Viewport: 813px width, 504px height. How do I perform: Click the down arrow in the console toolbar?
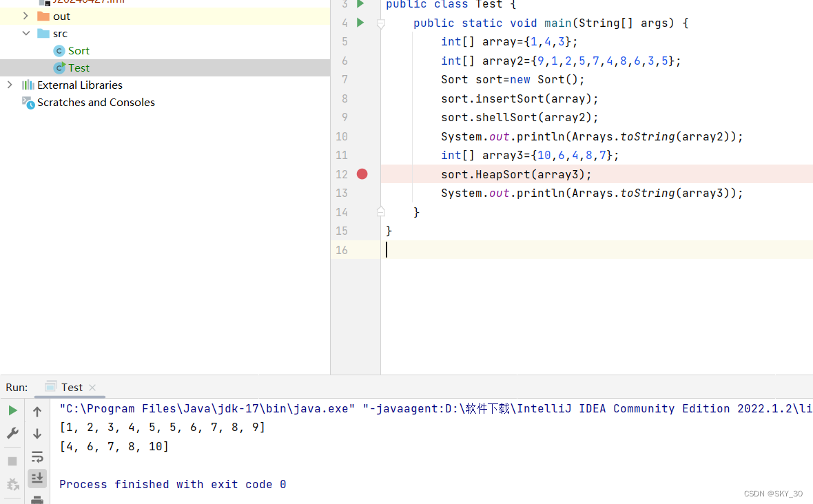[37, 434]
